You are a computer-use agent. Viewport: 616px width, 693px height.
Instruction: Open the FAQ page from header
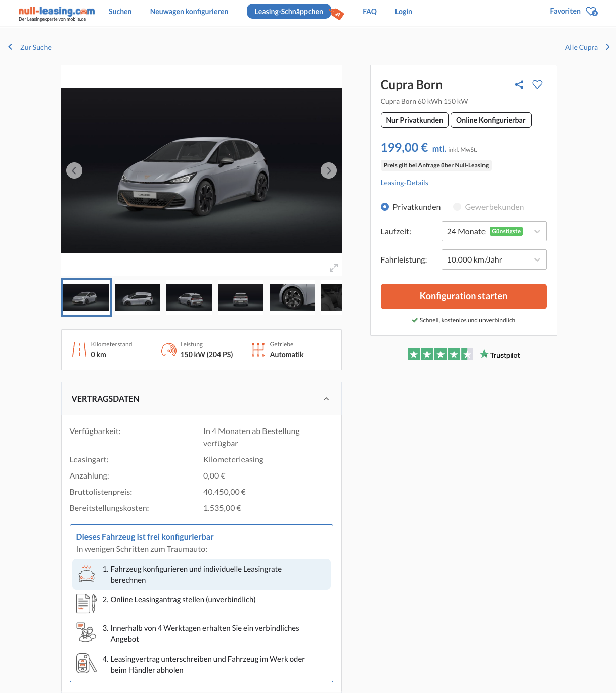tap(369, 12)
